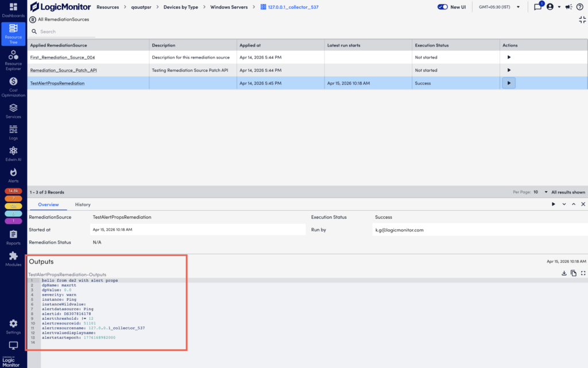588x368 pixels.
Task: Click Sort by Latest run starts header
Action: tap(343, 45)
